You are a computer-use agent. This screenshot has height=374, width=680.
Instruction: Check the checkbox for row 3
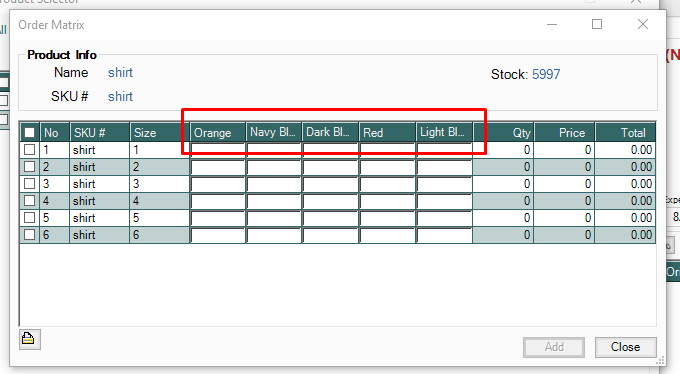point(29,184)
